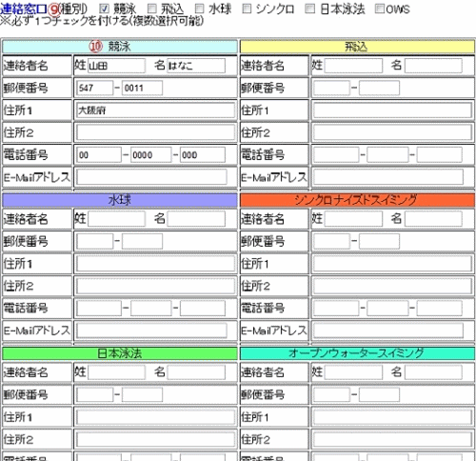Image resolution: width=476 pixels, height=461 pixels.
Task: Click the 名 field containing はなこ
Action: [x=196, y=66]
